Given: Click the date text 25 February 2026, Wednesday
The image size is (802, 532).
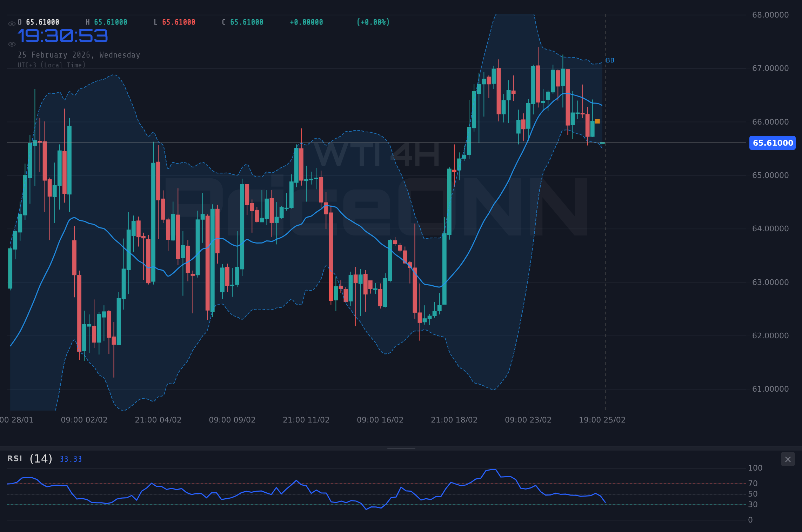Looking at the screenshot, I should point(79,55).
